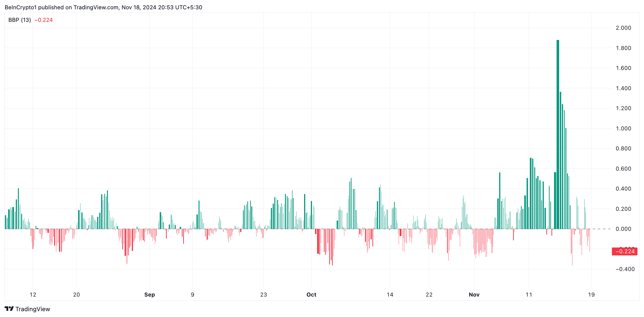Select the BBP (13) indicator label
This screenshot has width=644, height=317.
click(x=20, y=20)
